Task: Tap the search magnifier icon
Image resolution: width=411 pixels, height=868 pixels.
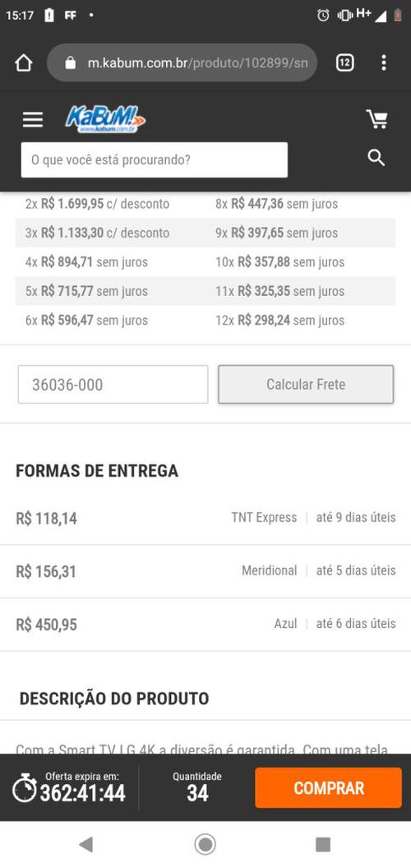Action: pyautogui.click(x=376, y=159)
